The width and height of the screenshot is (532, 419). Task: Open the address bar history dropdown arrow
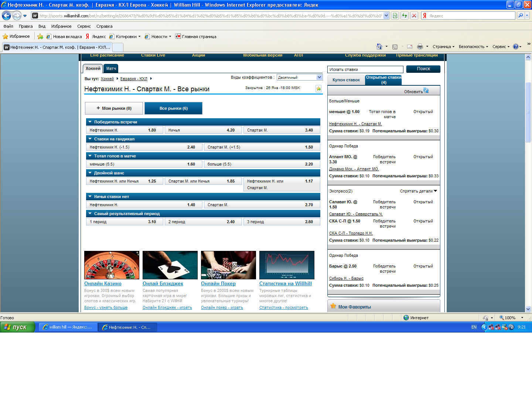(x=386, y=16)
